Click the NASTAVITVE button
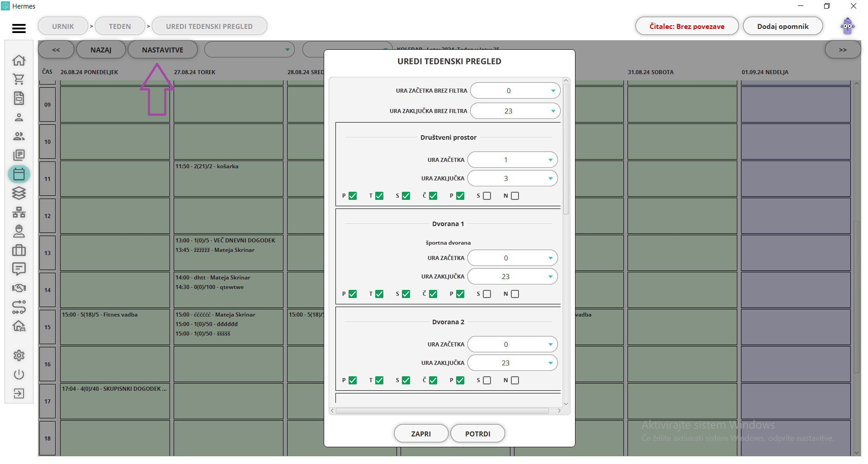The width and height of the screenshot is (868, 464). point(163,50)
